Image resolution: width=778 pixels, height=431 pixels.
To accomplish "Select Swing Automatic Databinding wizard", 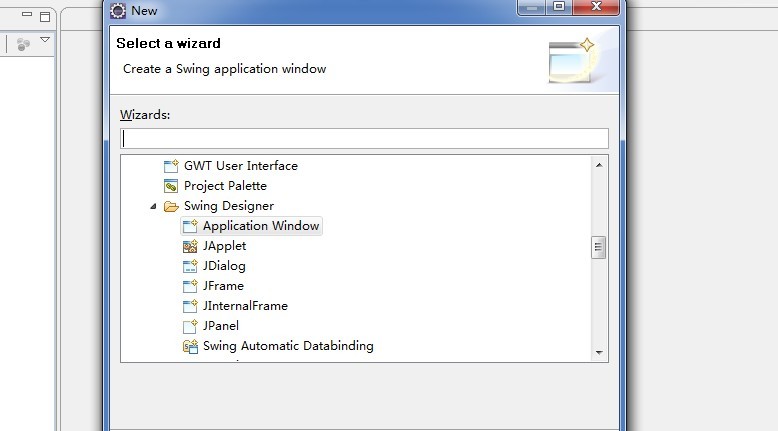I will click(288, 346).
